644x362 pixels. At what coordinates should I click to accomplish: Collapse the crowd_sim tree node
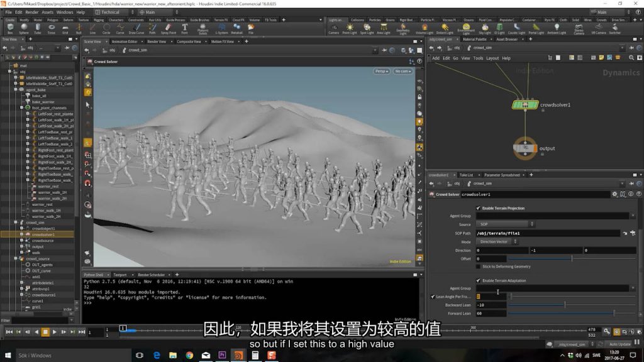16,222
